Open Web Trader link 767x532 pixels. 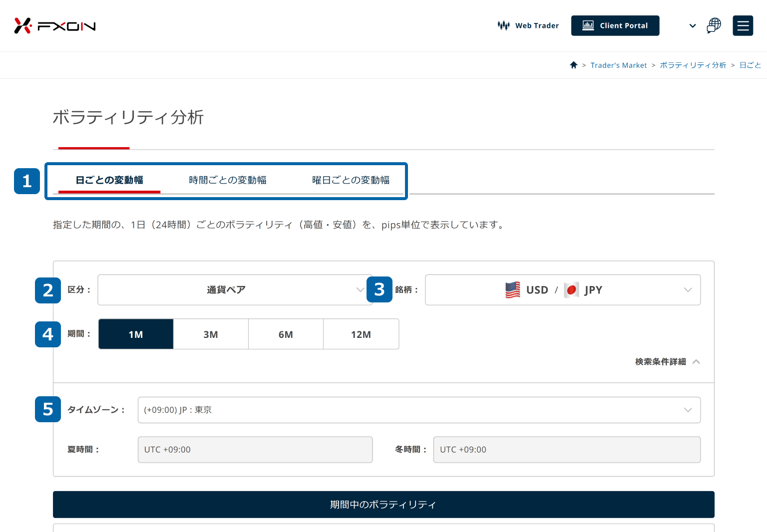coord(528,25)
